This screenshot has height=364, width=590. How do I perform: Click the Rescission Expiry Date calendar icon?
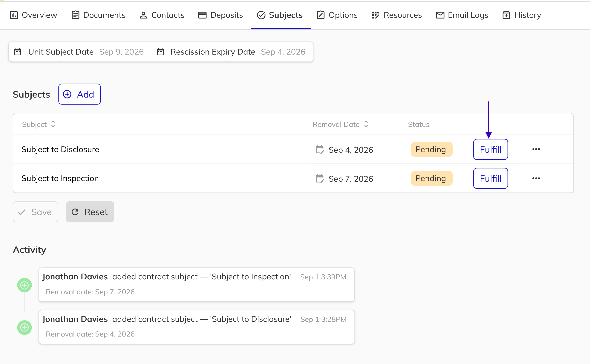tap(160, 52)
